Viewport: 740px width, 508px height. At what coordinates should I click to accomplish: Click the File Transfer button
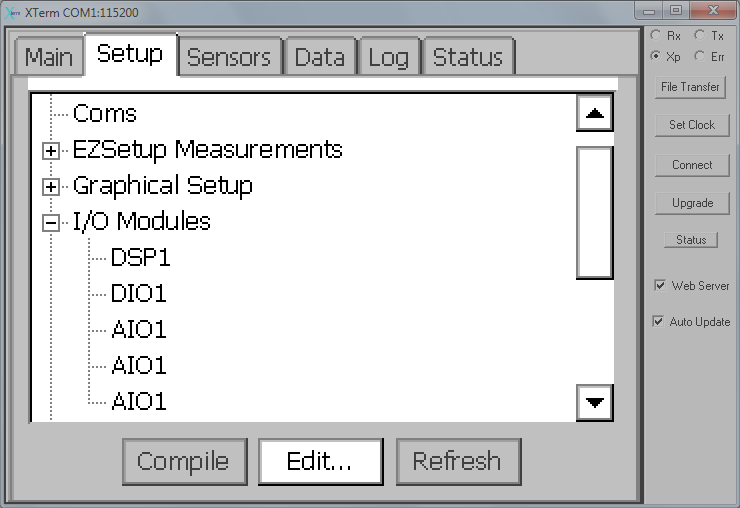(690, 87)
